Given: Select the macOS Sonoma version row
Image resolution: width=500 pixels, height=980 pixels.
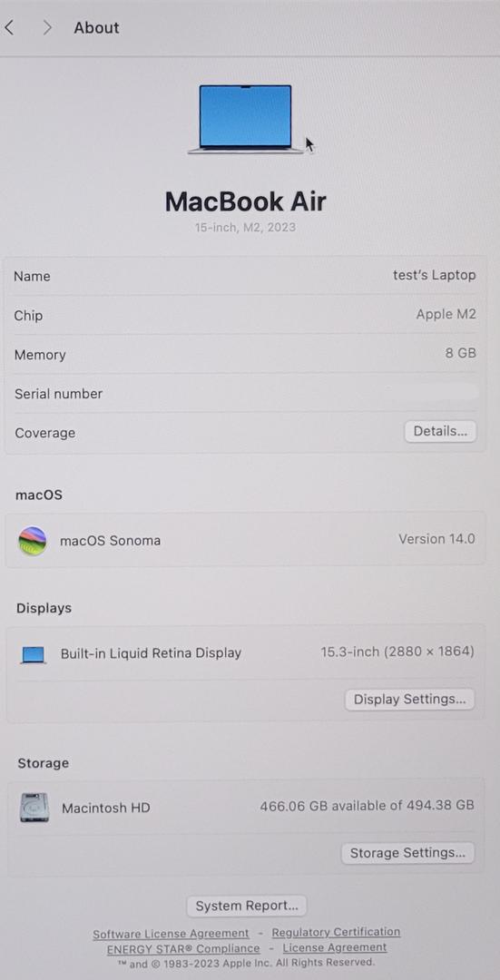Looking at the screenshot, I should [x=246, y=540].
